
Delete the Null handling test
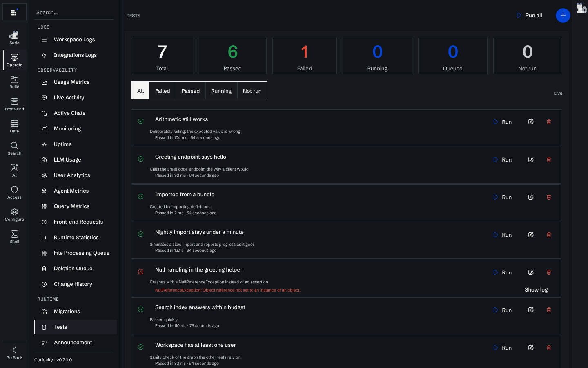(549, 272)
